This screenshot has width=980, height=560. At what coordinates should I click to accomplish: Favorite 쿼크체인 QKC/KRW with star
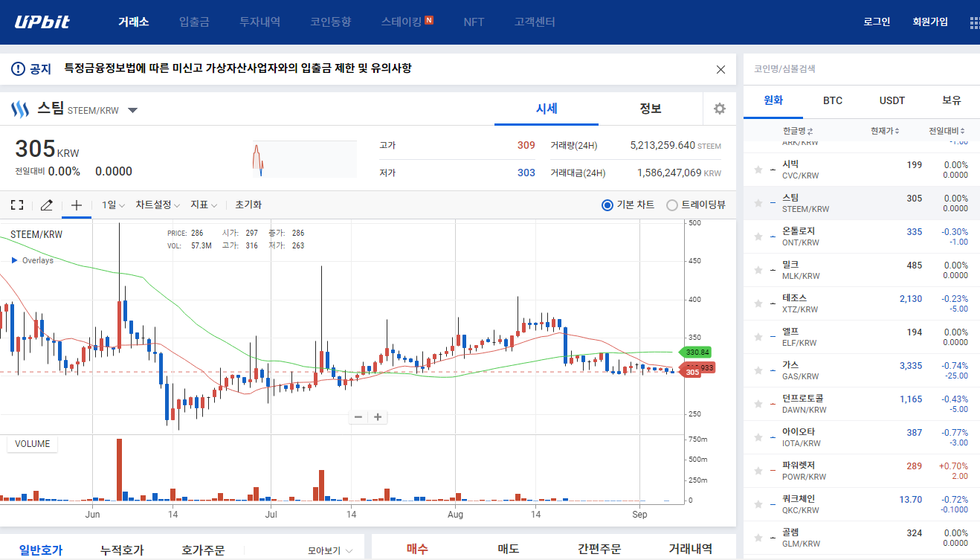(x=758, y=504)
